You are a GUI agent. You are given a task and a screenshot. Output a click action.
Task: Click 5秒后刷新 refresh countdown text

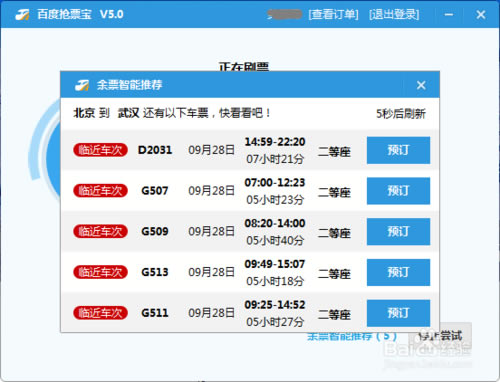pyautogui.click(x=401, y=114)
